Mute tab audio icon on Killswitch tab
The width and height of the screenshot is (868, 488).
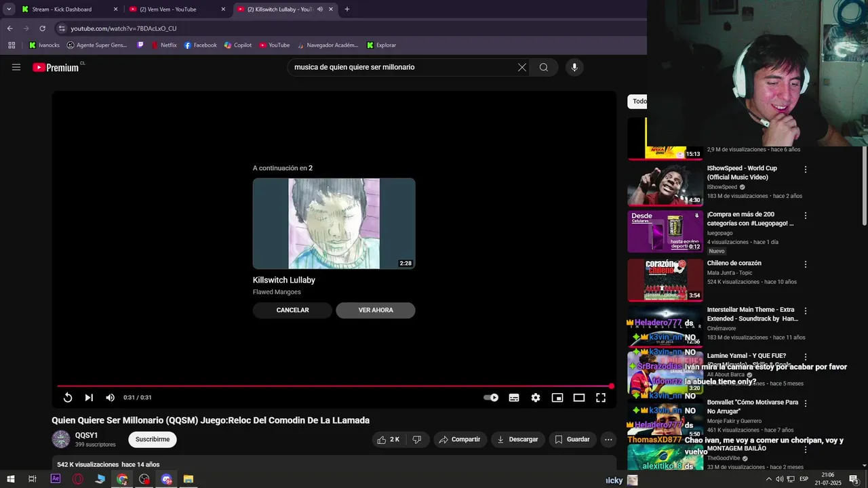coord(319,9)
